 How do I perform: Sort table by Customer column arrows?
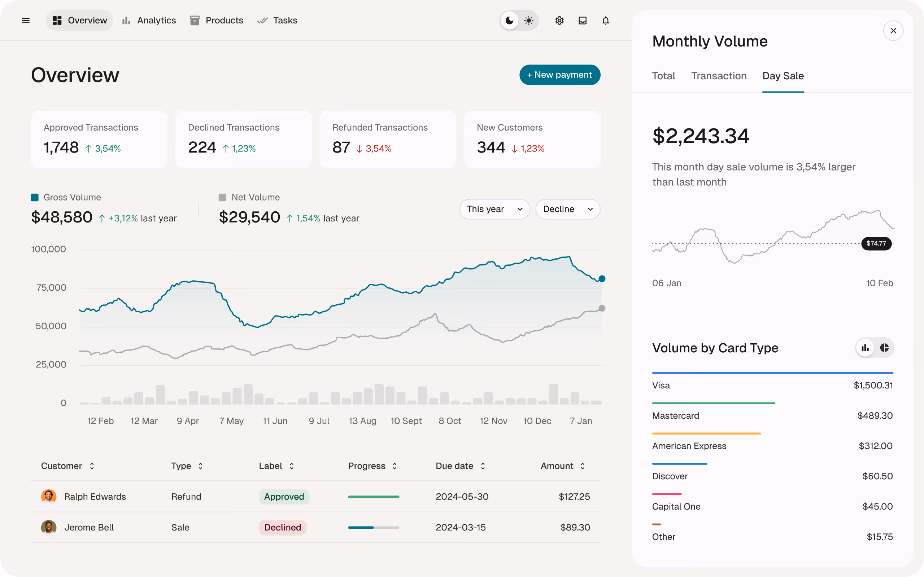click(92, 466)
